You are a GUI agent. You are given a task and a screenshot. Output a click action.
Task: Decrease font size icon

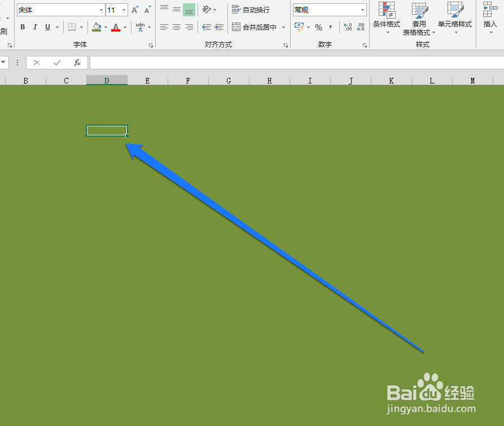pos(147,10)
